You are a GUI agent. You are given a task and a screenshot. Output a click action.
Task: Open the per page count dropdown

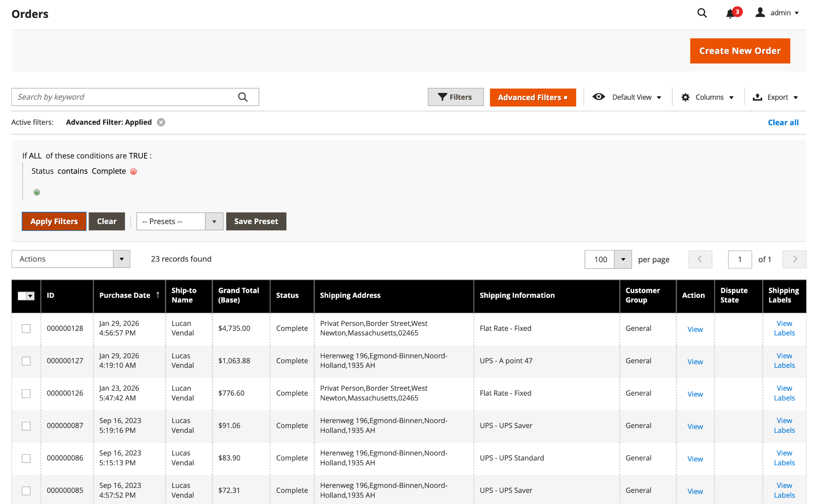623,259
